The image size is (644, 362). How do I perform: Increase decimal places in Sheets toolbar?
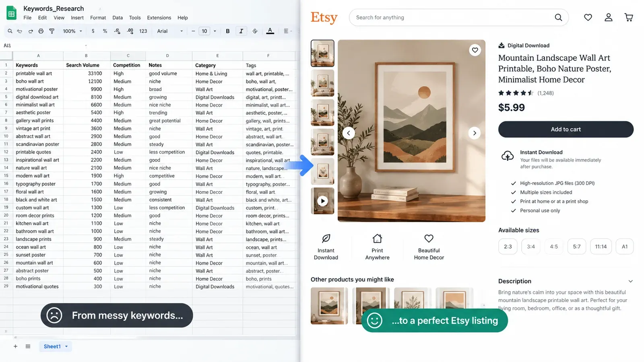[x=130, y=31]
